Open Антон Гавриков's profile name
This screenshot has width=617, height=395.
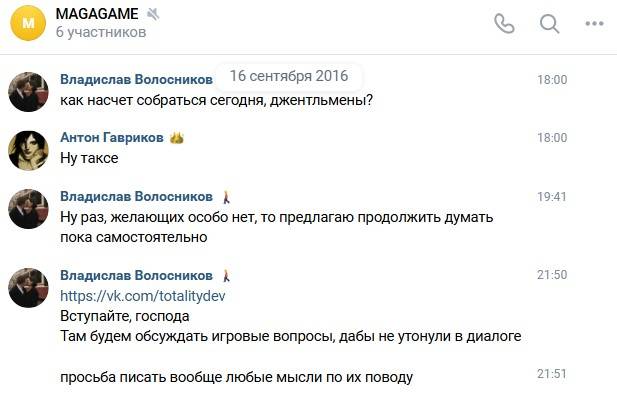click(x=112, y=137)
